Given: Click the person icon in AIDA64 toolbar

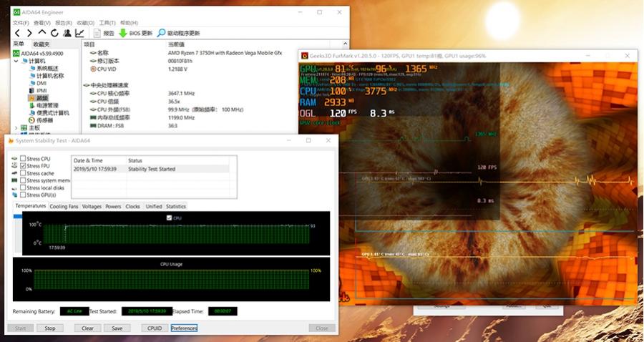Looking at the screenshot, I should coord(67,33).
